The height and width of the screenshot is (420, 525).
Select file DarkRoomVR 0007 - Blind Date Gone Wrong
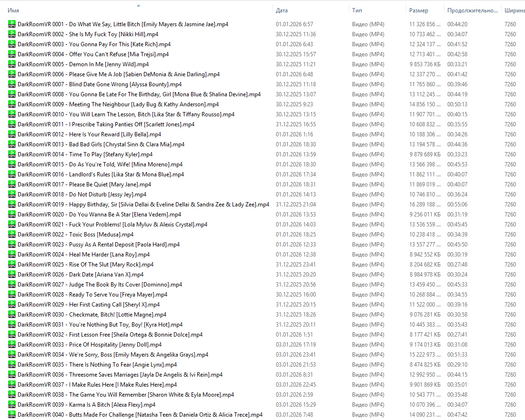tap(100, 84)
